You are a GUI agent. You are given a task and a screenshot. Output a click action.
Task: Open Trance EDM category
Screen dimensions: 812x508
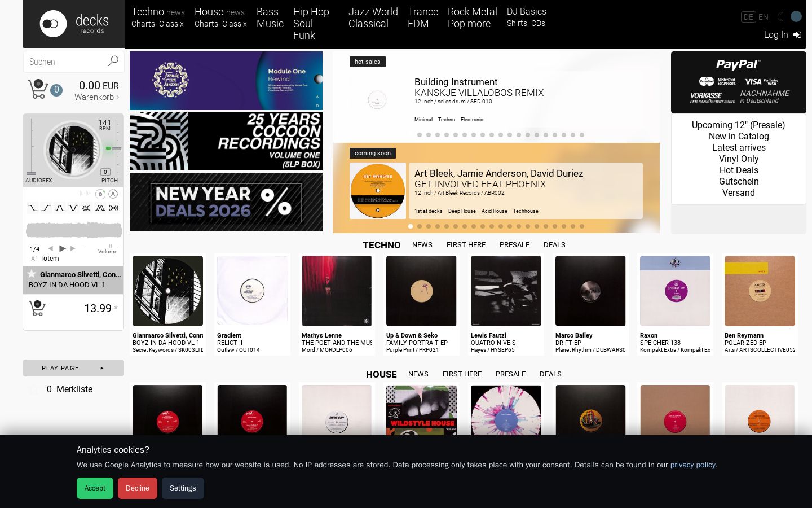tap(423, 17)
